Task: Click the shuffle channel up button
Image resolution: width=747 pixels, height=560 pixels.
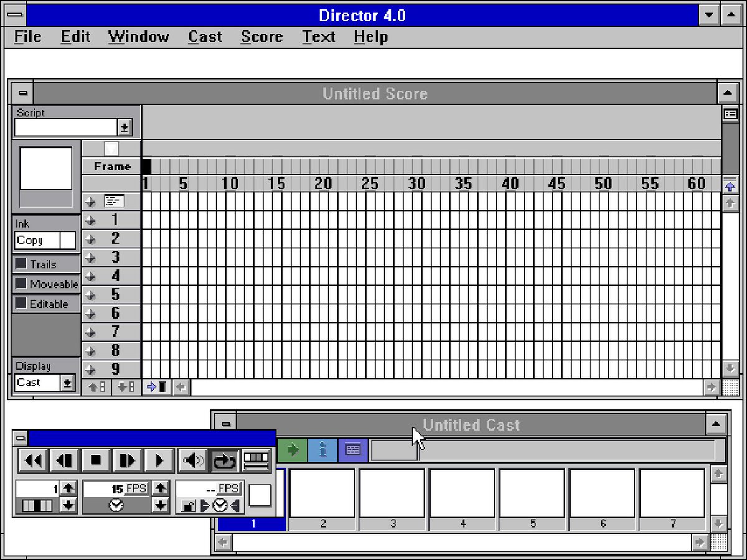Action: [x=96, y=387]
